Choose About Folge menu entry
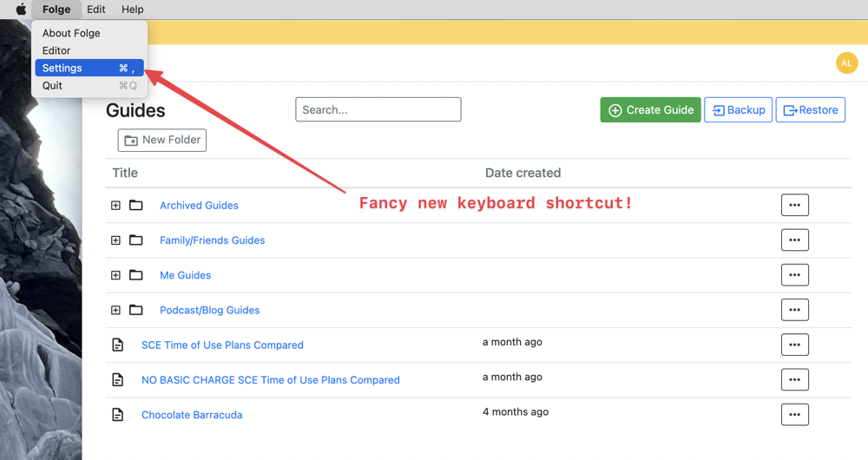868x460 pixels. 71,33
